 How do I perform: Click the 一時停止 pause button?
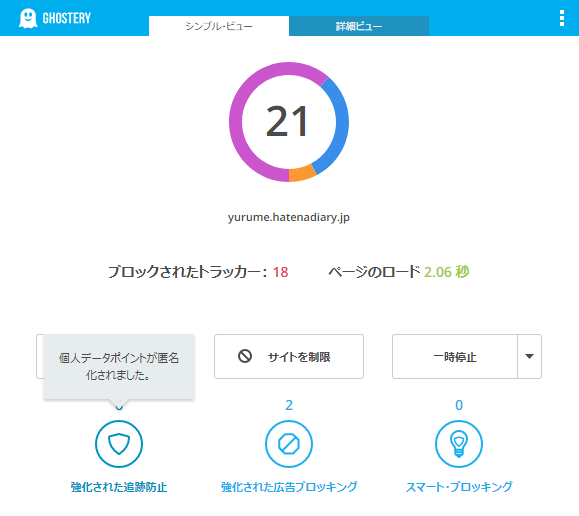click(x=455, y=356)
